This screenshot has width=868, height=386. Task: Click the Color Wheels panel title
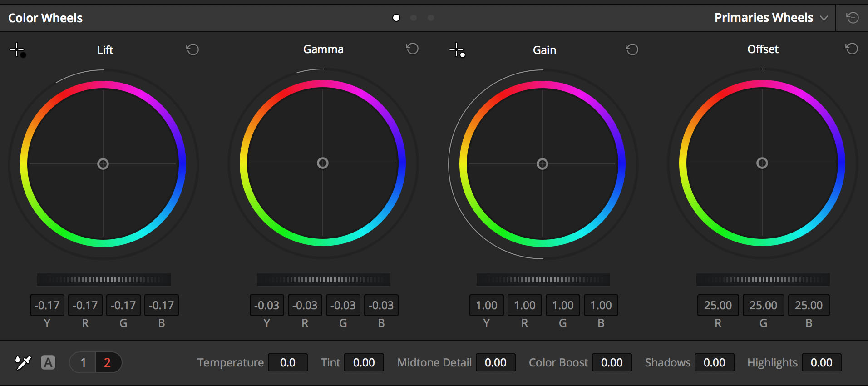[45, 18]
